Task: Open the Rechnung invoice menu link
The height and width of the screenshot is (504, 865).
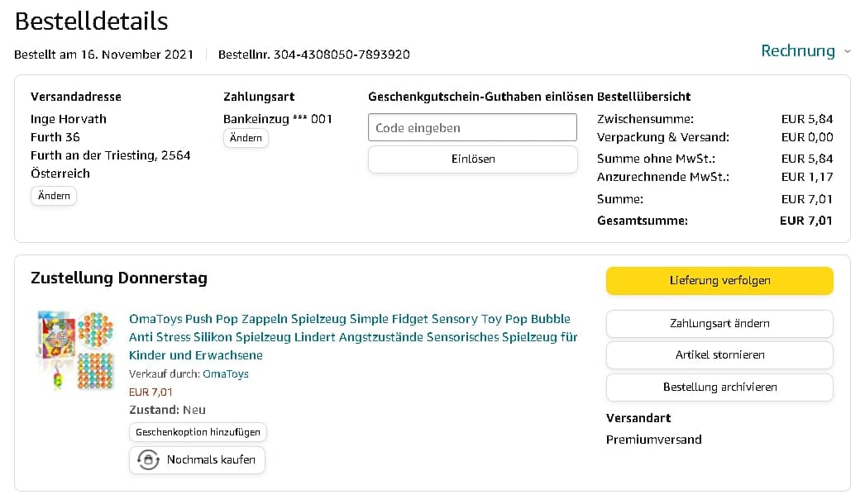Action: [797, 51]
